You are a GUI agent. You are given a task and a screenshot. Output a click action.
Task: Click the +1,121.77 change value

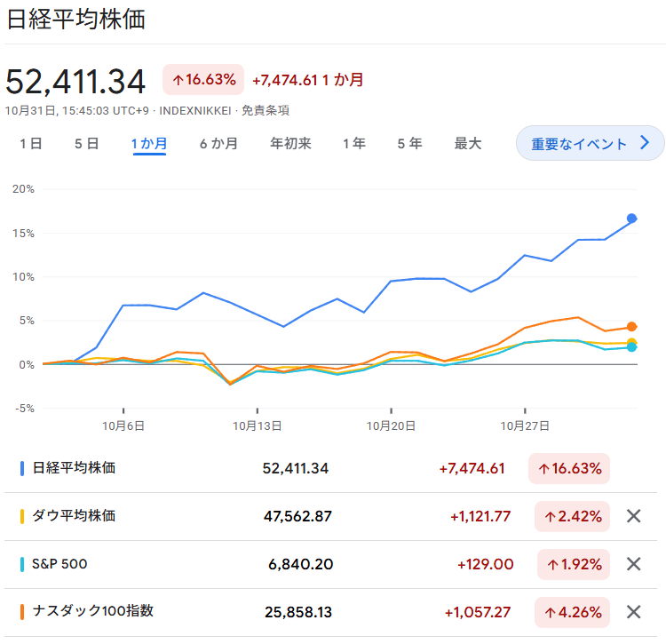click(x=480, y=517)
